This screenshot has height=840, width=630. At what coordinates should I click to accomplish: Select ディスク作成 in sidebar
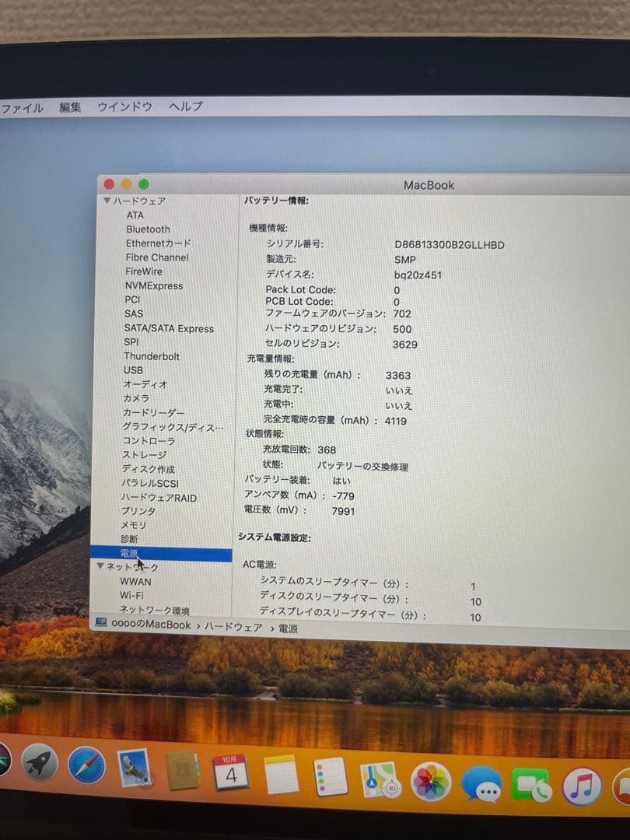click(148, 469)
